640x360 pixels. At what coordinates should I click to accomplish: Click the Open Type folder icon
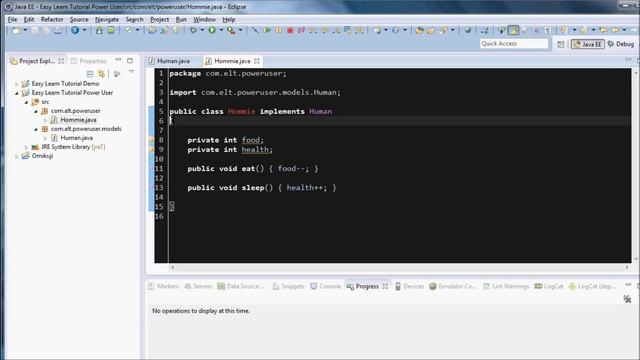coord(419,30)
